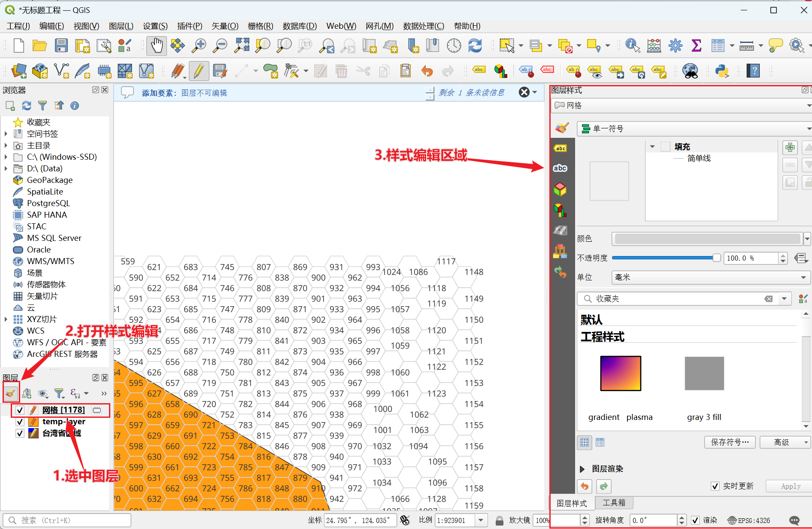This screenshot has width=812, height=529.
Task: Open the Help question mark icon
Action: point(753,71)
